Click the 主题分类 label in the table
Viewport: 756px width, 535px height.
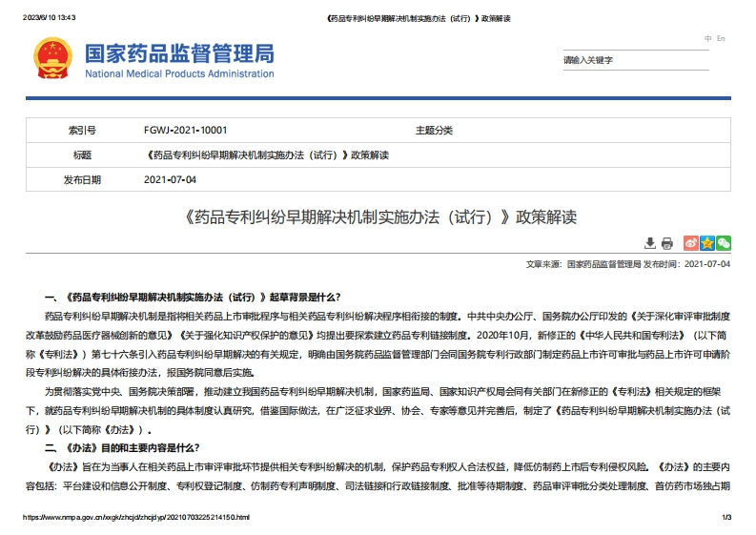[434, 130]
